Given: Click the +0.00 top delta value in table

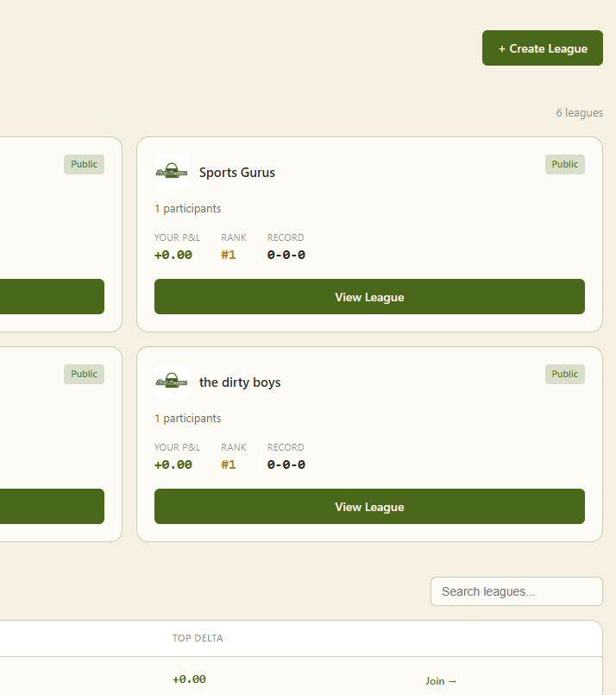Looking at the screenshot, I should tap(189, 679).
